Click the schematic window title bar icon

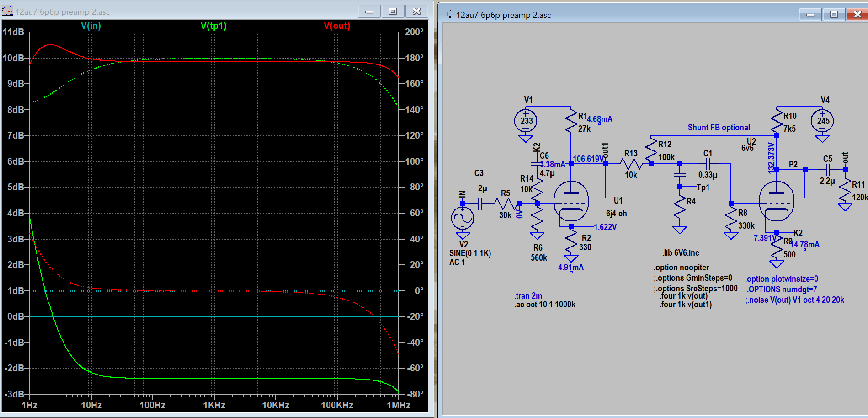coord(448,15)
